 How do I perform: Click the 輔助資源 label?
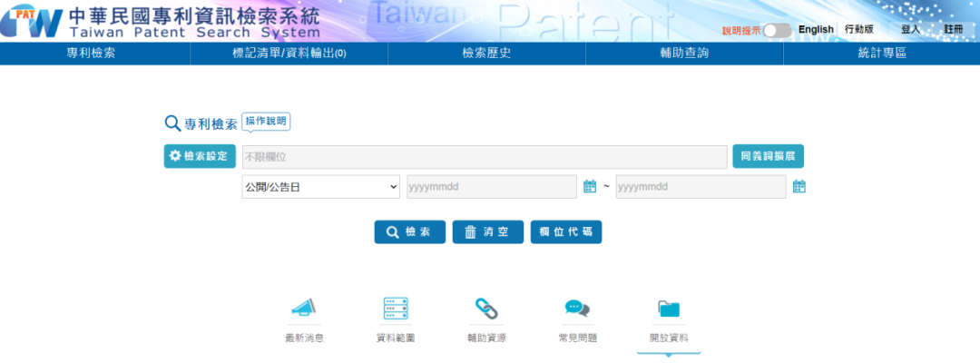tap(487, 338)
